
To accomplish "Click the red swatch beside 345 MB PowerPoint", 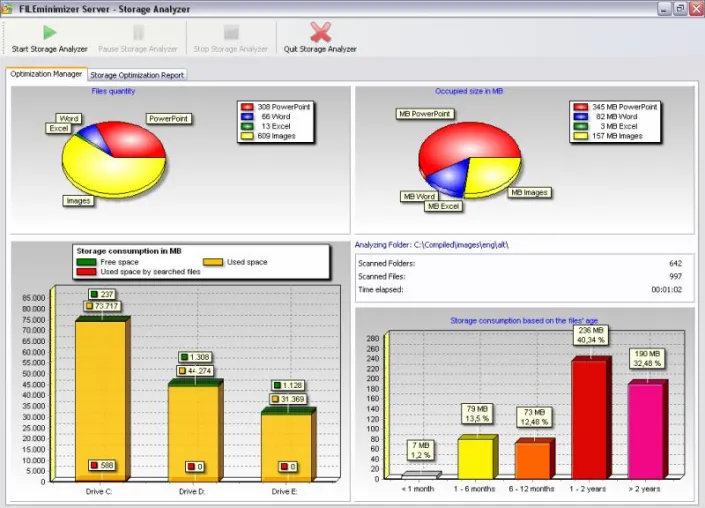I will click(580, 107).
